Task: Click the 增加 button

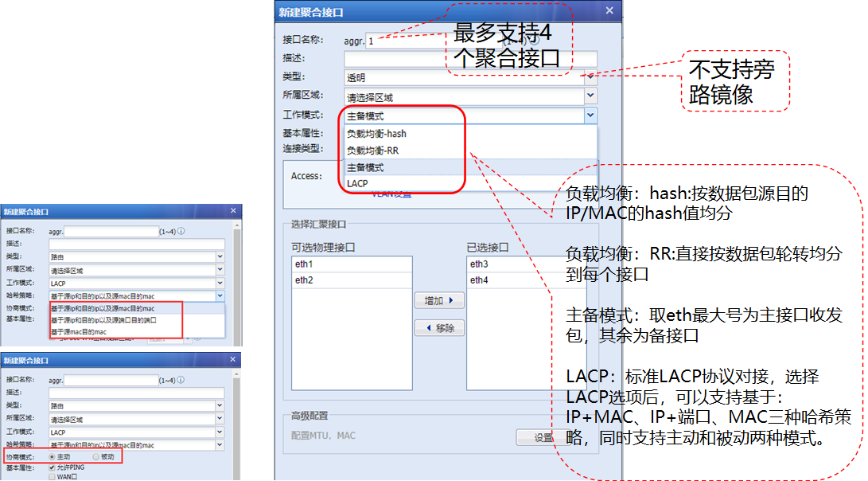Action: click(439, 300)
